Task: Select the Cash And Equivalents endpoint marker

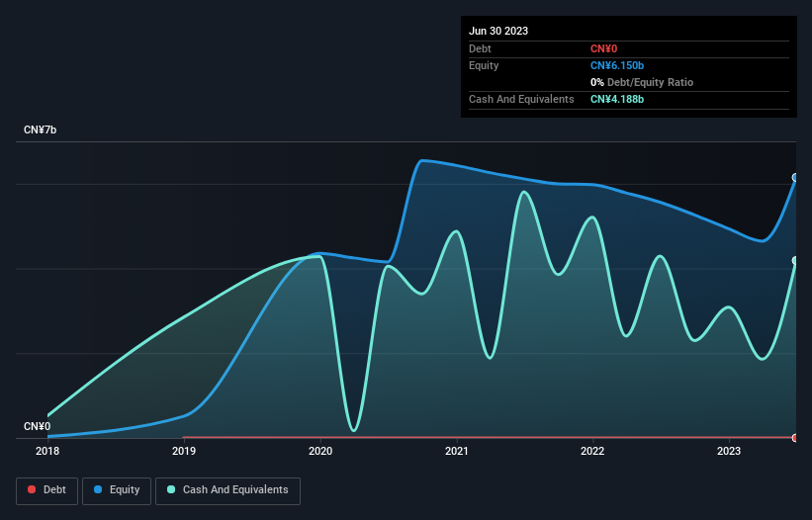Action: click(795, 260)
